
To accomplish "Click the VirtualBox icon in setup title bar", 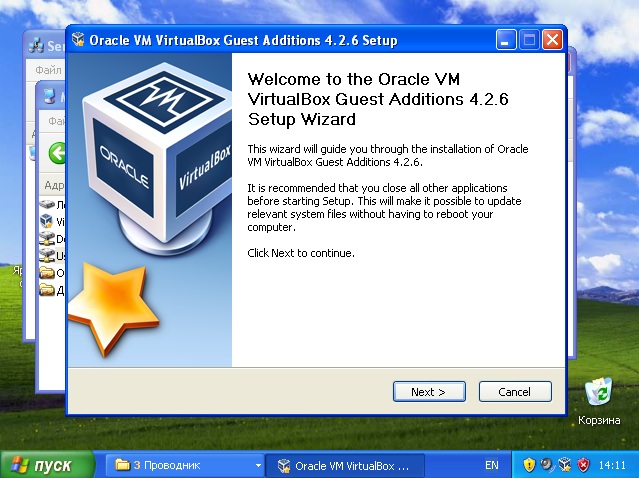I will coord(77,40).
